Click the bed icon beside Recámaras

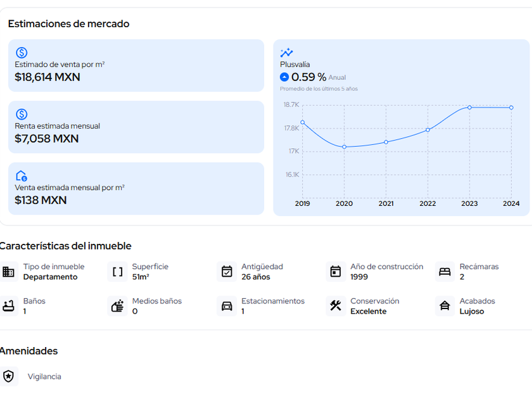445,272
